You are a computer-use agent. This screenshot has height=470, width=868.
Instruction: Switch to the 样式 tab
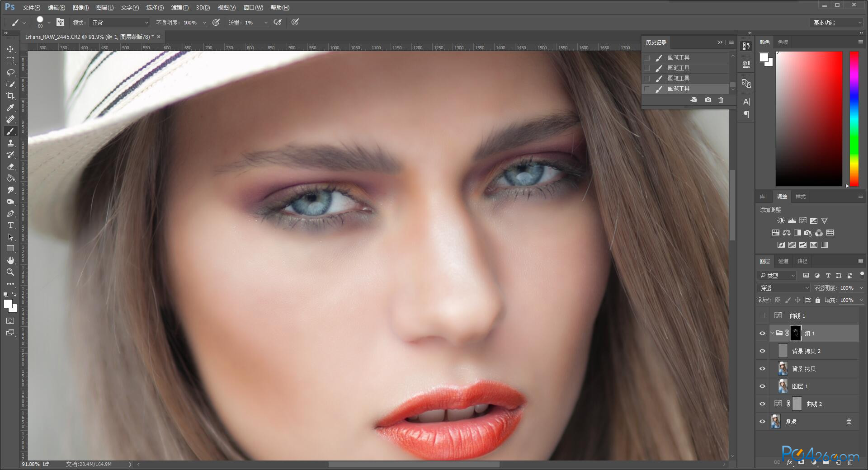(801, 197)
